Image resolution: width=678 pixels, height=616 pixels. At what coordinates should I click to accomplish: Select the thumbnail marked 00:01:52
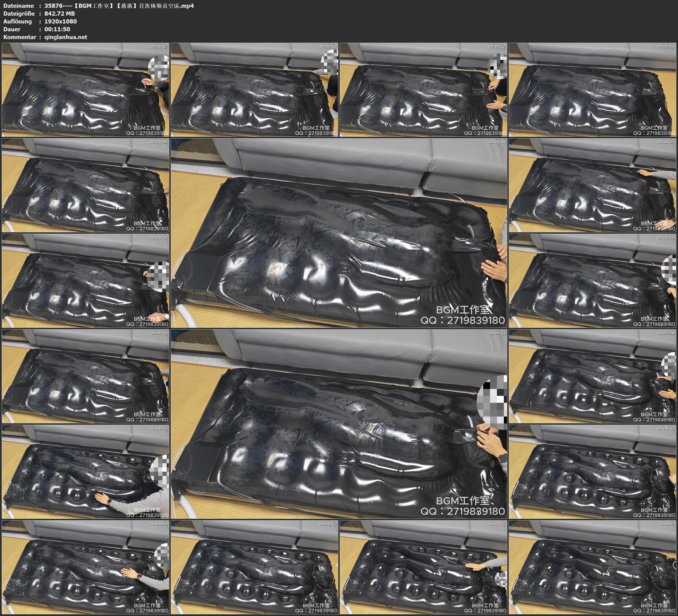(x=424, y=90)
